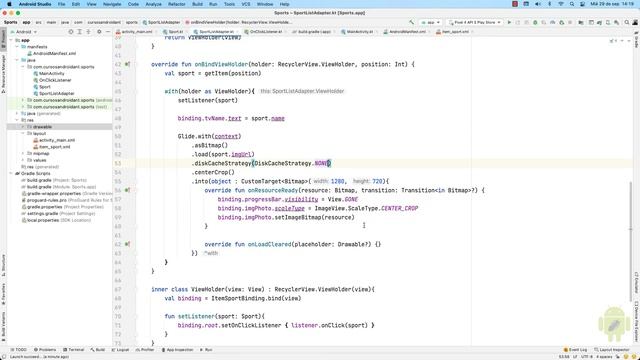The height and width of the screenshot is (360, 640).
Task: Open the Profile app gauge icon
Action: tap(553, 22)
